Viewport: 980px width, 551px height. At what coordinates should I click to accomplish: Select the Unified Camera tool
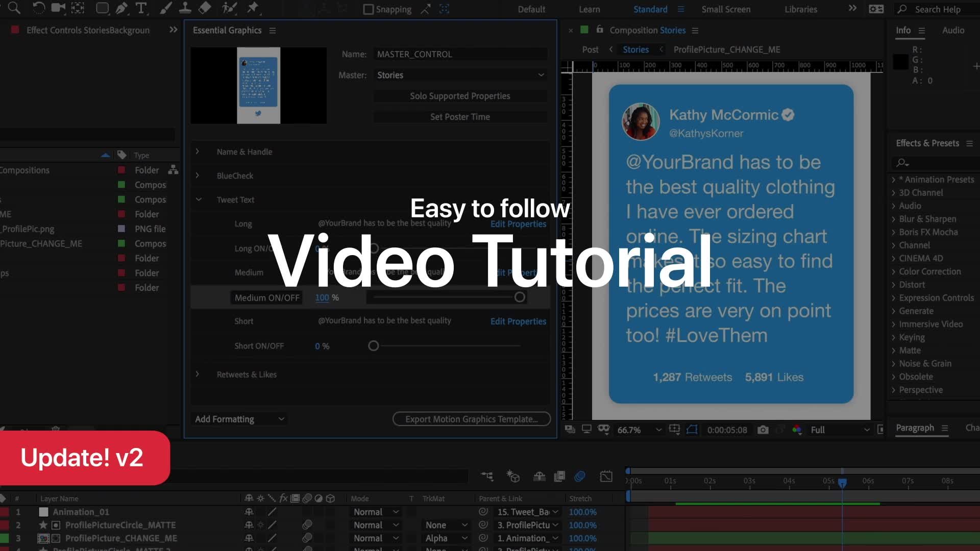(x=58, y=8)
